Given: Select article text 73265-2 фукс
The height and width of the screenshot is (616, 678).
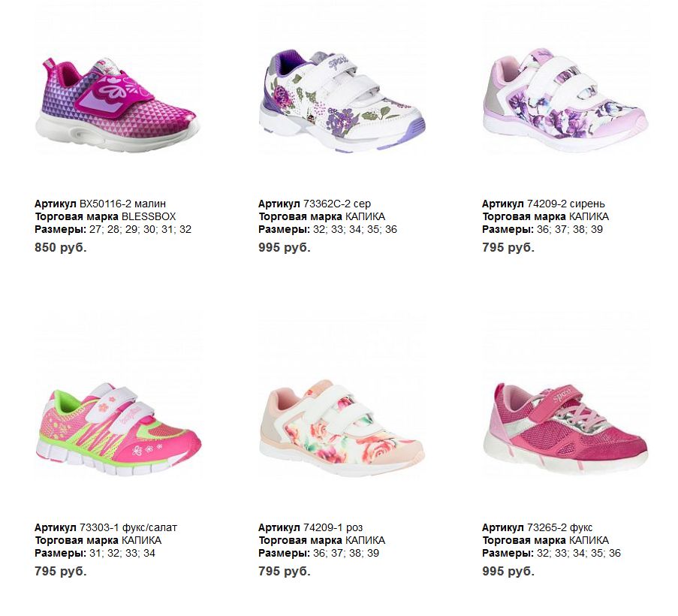Looking at the screenshot, I should pyautogui.click(x=559, y=528).
